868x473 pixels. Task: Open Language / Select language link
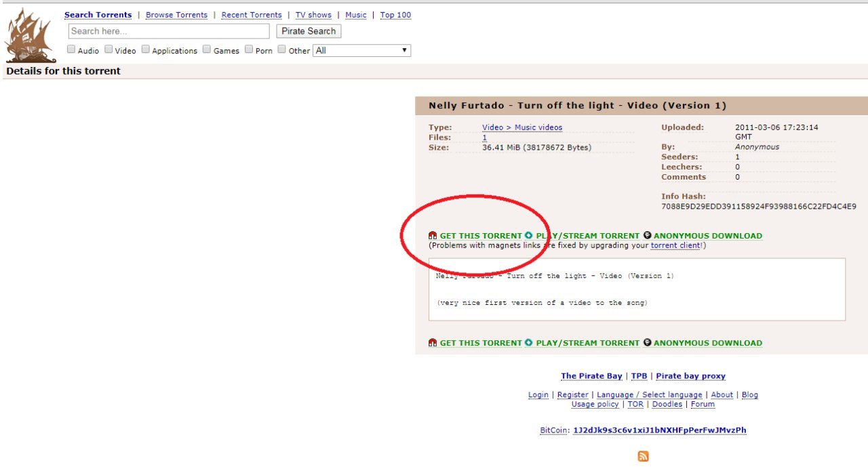(650, 395)
